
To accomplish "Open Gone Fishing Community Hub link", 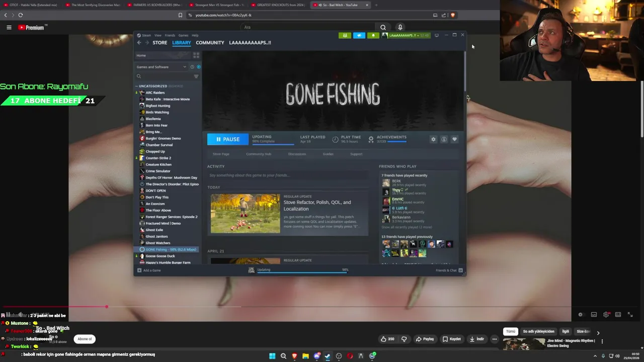I will click(x=259, y=154).
